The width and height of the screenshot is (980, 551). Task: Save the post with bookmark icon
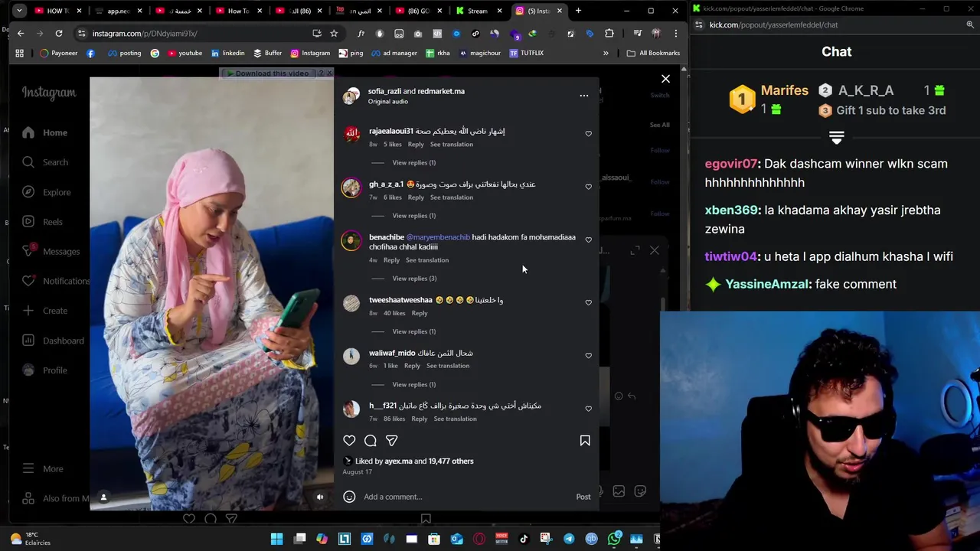(x=585, y=441)
